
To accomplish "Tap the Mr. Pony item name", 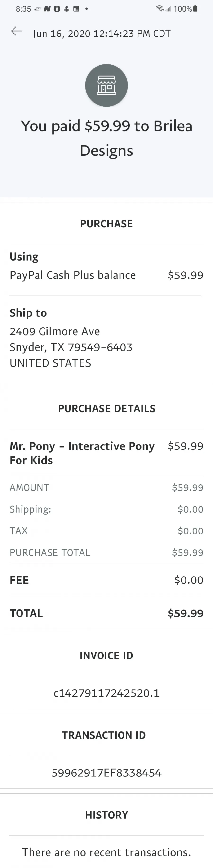I will click(x=82, y=453).
